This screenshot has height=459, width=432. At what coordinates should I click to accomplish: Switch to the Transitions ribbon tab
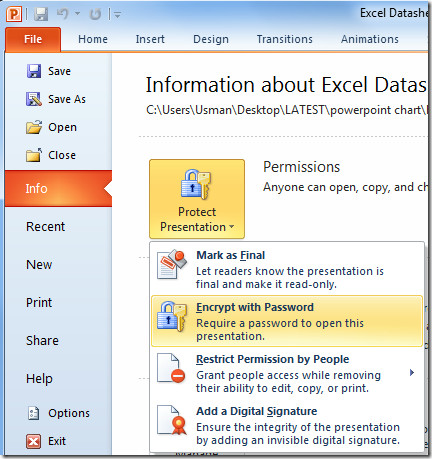click(x=285, y=39)
